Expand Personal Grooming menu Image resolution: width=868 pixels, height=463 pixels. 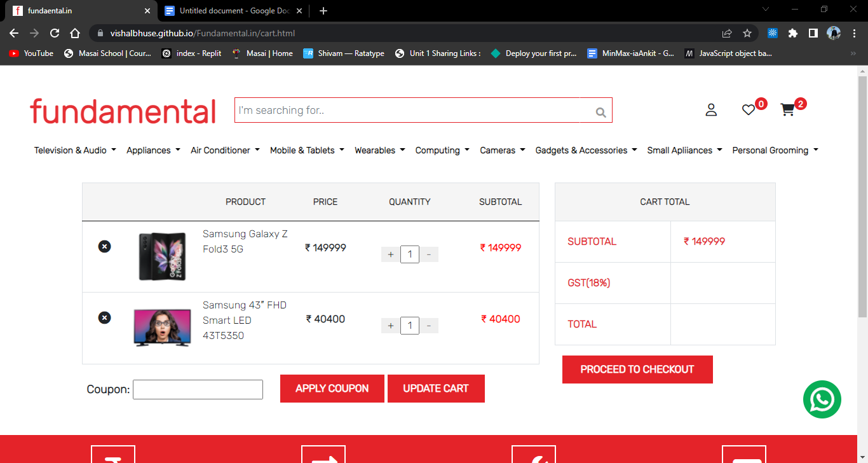[775, 150]
